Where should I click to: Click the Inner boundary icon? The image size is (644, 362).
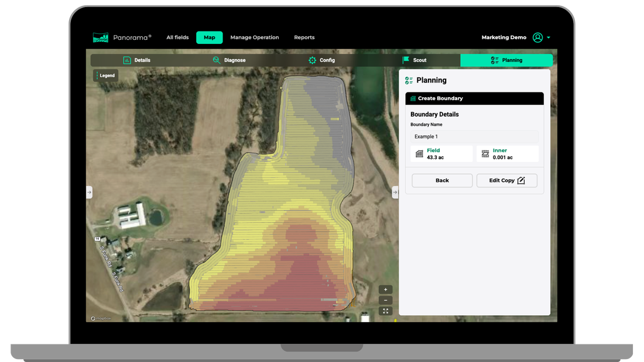pos(485,153)
